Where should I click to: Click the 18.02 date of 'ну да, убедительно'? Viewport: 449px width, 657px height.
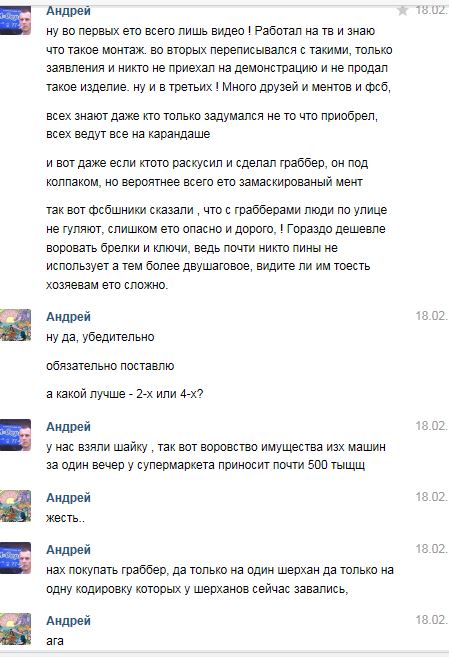[x=432, y=316]
